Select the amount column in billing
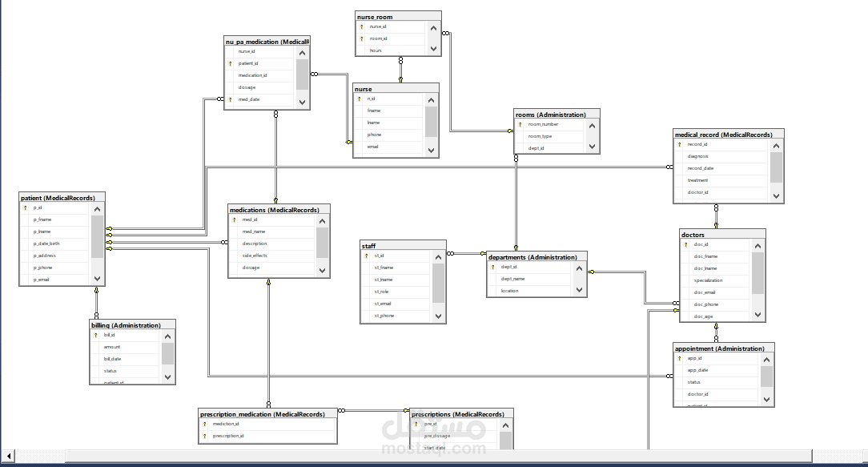The height and width of the screenshot is (467, 868). 125,347
